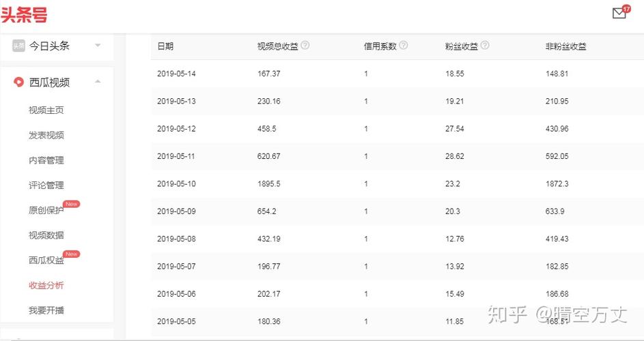
Task: Click non-fan revenue value 430.96
Action: [x=557, y=129]
